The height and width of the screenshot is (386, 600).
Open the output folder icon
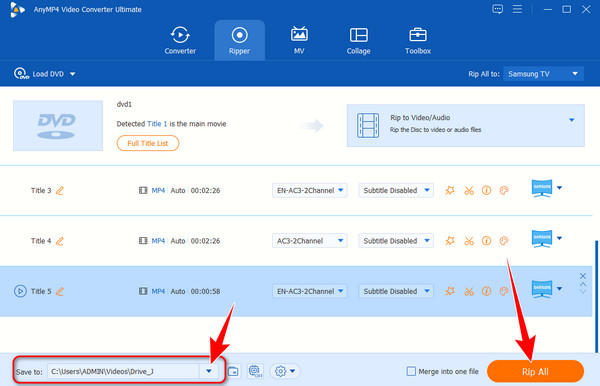(x=233, y=371)
